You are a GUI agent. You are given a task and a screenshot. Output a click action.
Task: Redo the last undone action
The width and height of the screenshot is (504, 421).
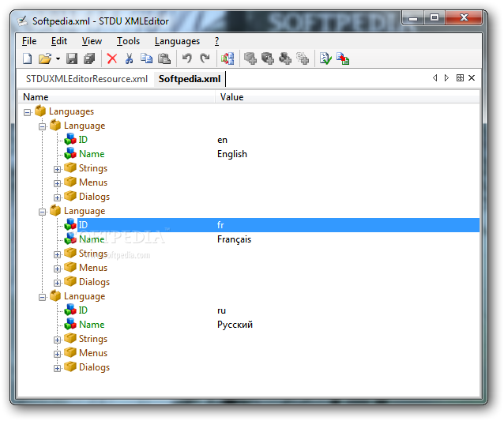(205, 58)
